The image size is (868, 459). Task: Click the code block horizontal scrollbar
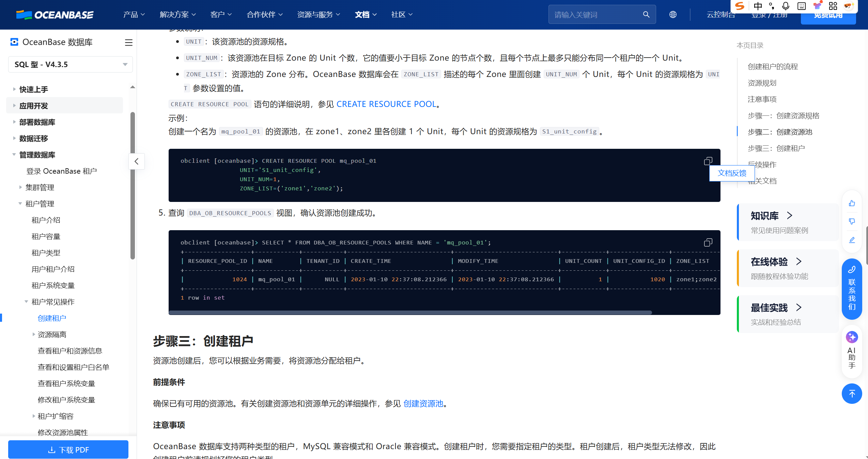(410, 313)
